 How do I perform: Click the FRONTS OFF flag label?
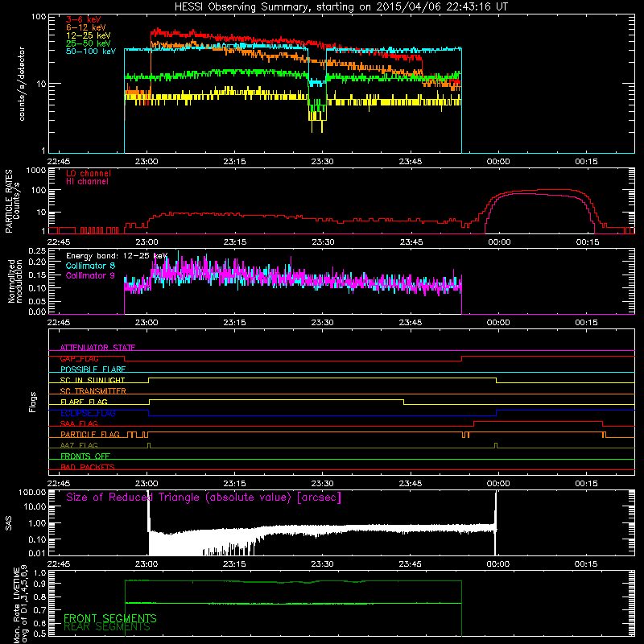(x=85, y=456)
